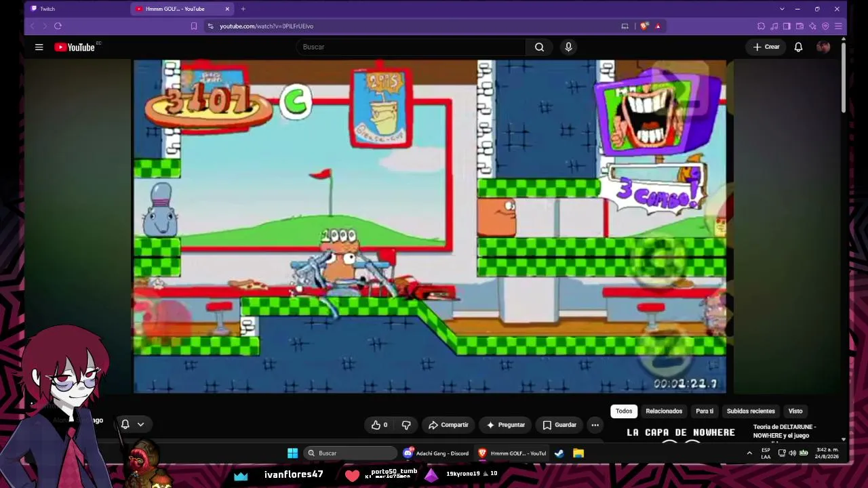Open the browser extensions puzzle icon
868x488 pixels.
[761, 26]
